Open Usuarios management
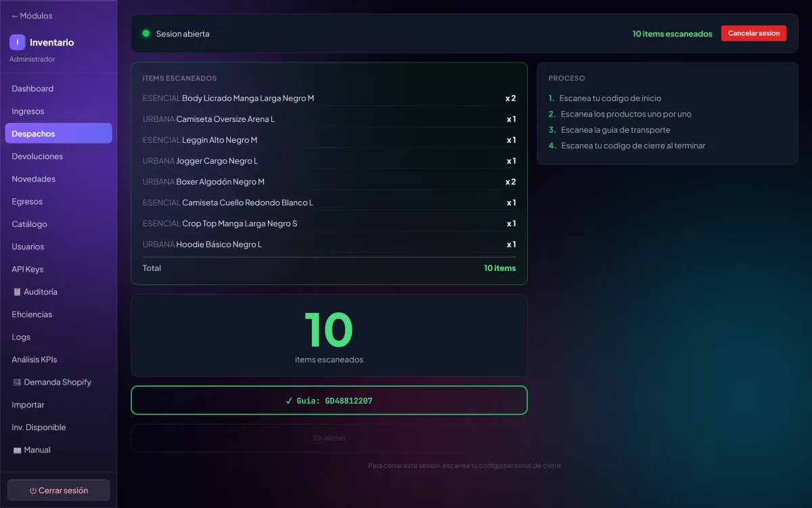The height and width of the screenshot is (508, 812). [x=58, y=247]
